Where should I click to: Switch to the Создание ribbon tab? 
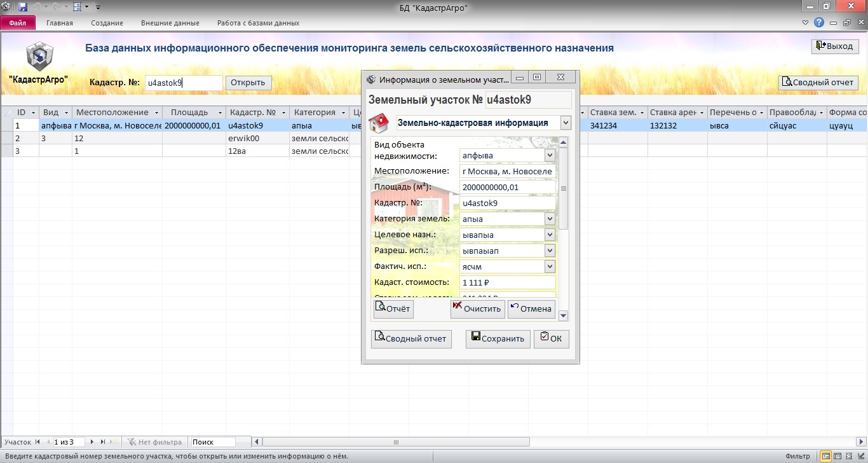[107, 23]
